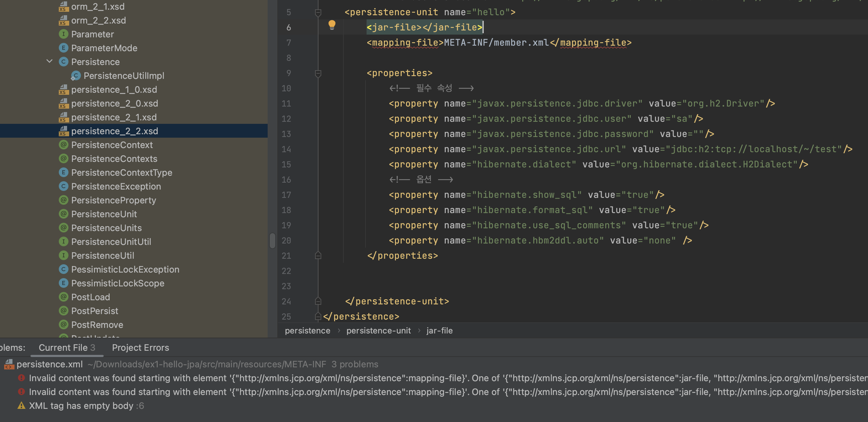
Task: Click the PersistenceUtilImpl inner class icon
Action: coord(76,75)
